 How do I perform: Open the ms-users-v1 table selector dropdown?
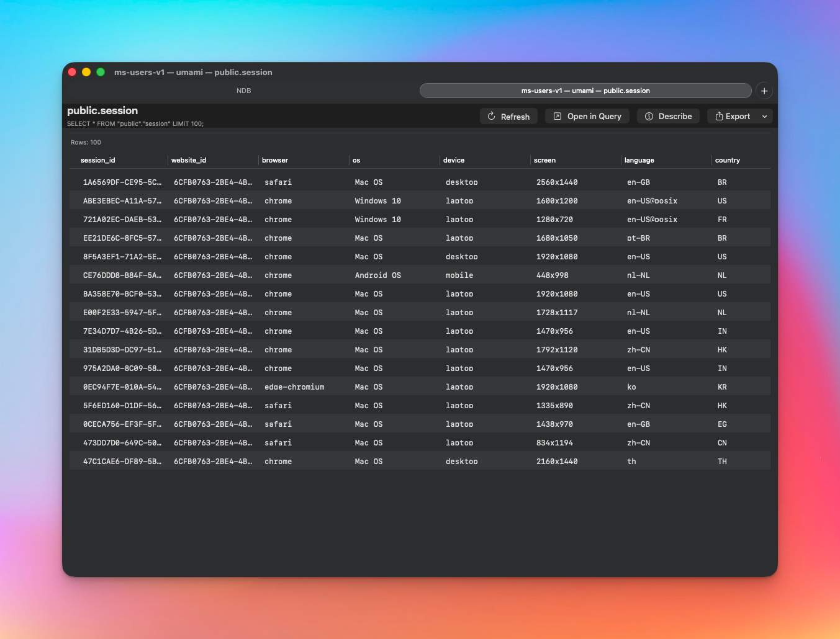click(585, 91)
